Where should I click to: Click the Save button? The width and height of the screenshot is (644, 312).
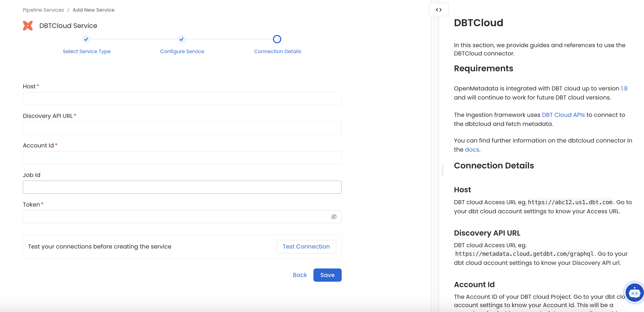pyautogui.click(x=327, y=275)
